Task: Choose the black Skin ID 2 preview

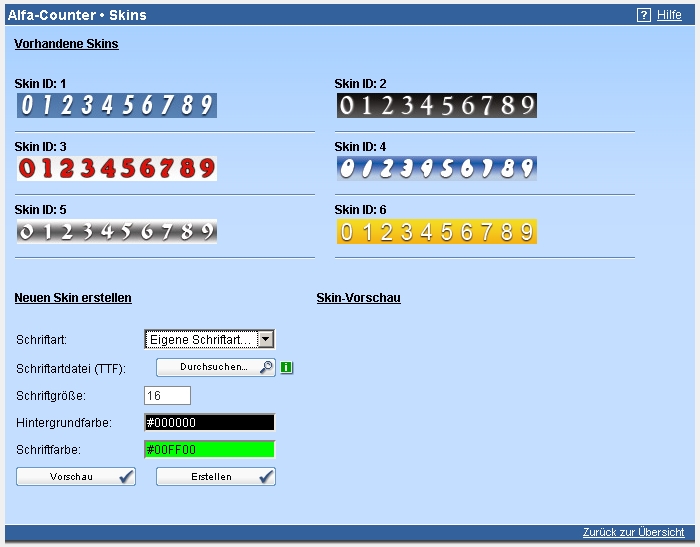Action: (436, 105)
